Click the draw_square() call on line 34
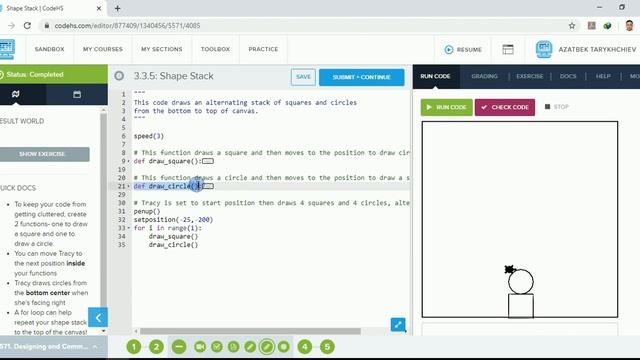Image resolution: width=640 pixels, height=360 pixels. point(173,236)
